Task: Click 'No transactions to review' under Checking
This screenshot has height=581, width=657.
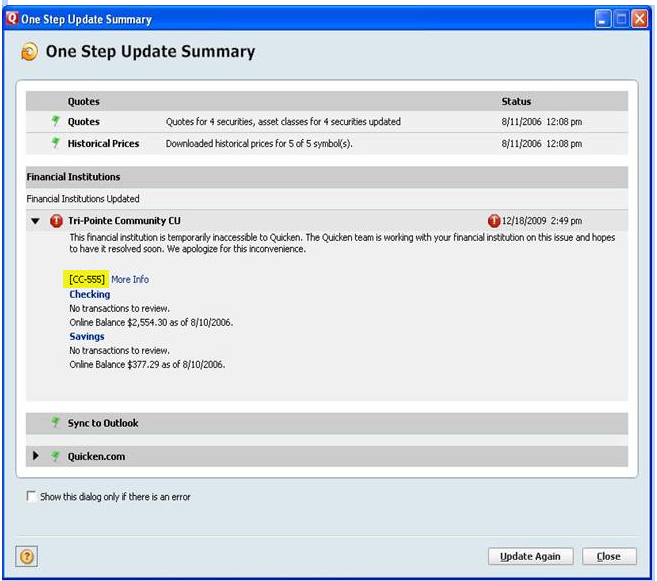Action: (119, 308)
